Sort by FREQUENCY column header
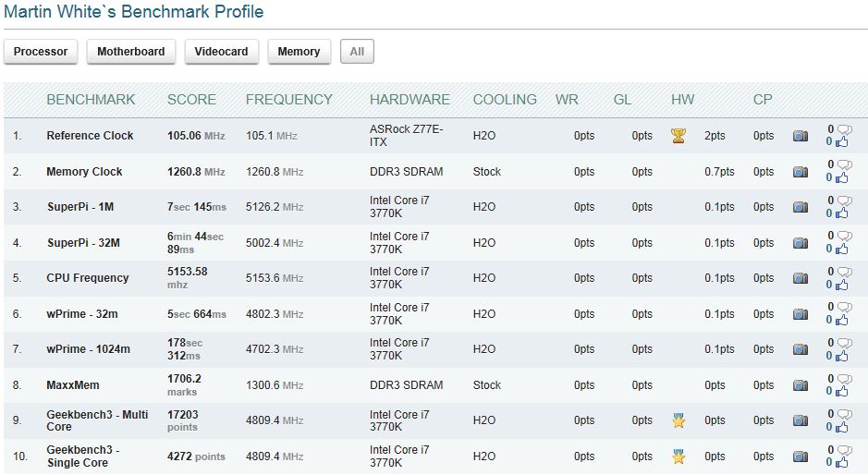This screenshot has width=868, height=475. (x=289, y=100)
